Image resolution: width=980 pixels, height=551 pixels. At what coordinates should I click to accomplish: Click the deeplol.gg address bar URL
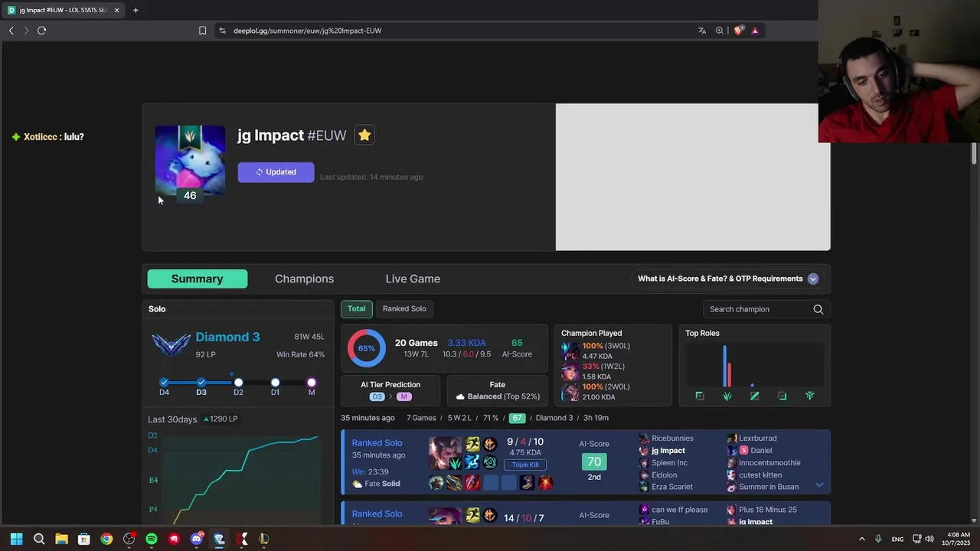(307, 31)
